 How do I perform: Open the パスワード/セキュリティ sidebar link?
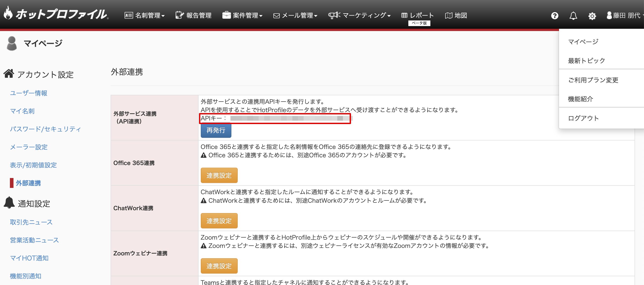point(45,129)
